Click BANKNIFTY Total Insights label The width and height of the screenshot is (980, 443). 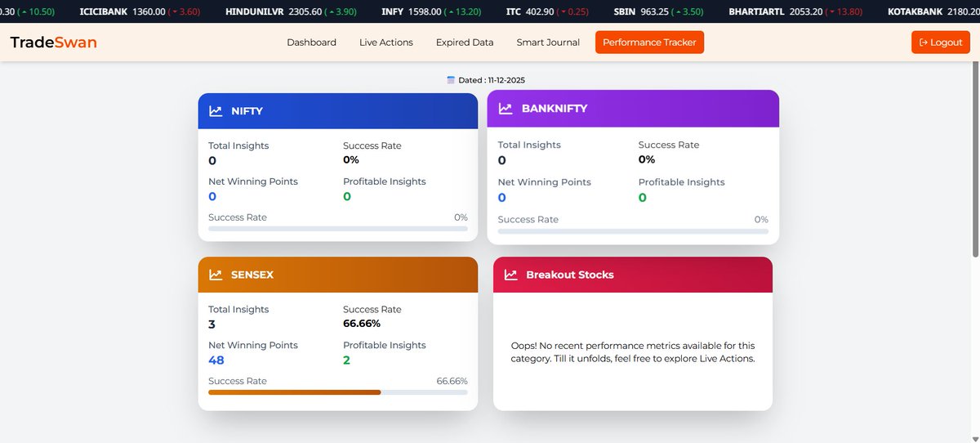tap(529, 145)
